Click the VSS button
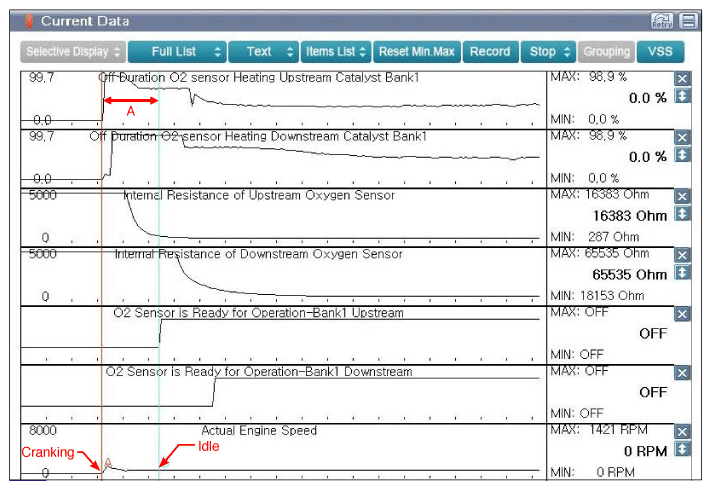 pyautogui.click(x=660, y=51)
